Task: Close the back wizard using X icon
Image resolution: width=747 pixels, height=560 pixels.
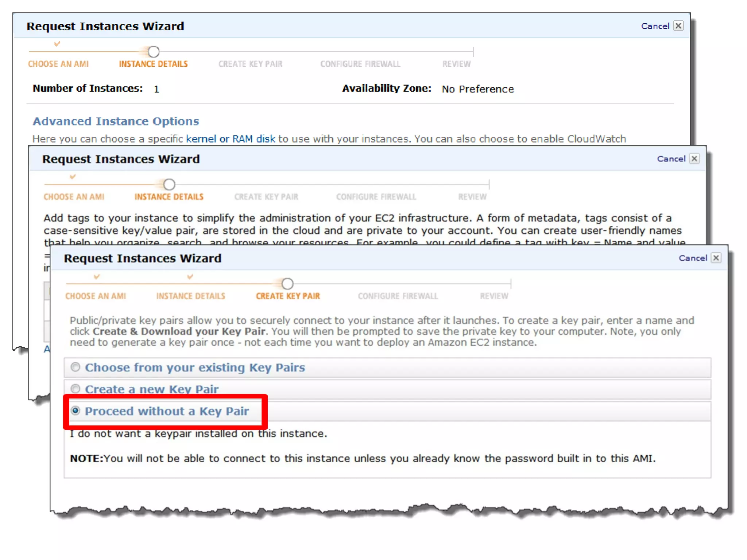Action: [x=678, y=26]
